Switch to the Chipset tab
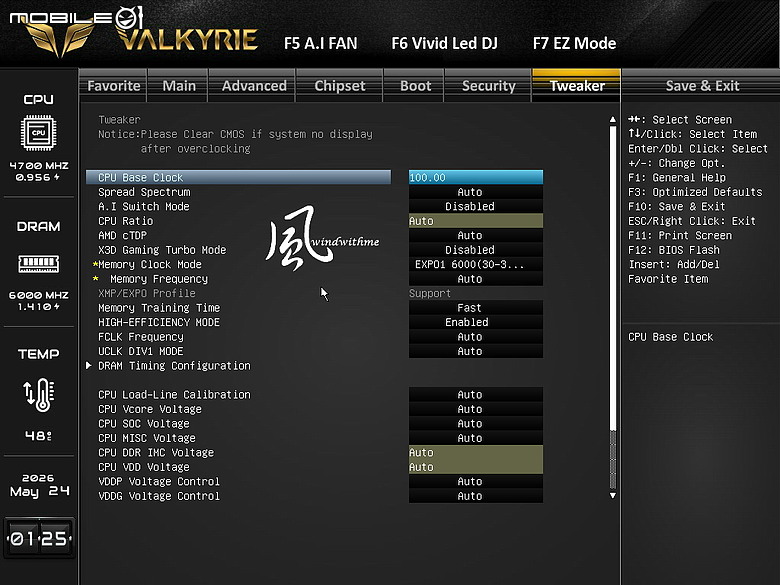The image size is (780, 585). (340, 86)
